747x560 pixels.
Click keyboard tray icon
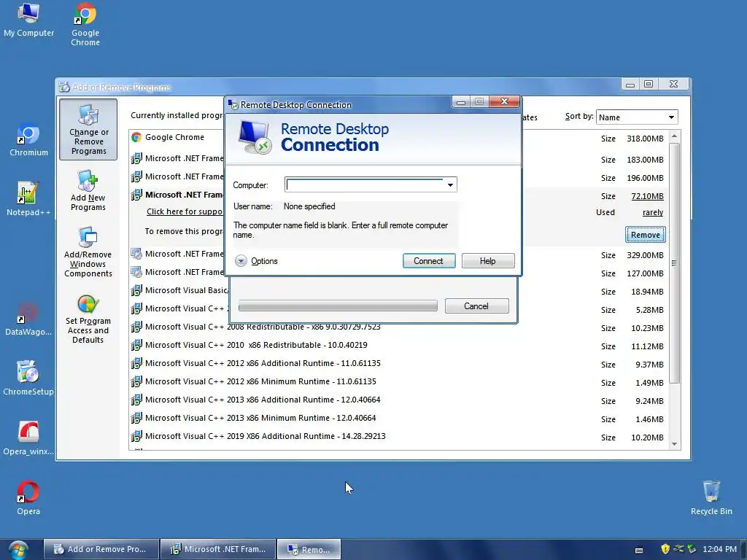point(639,550)
